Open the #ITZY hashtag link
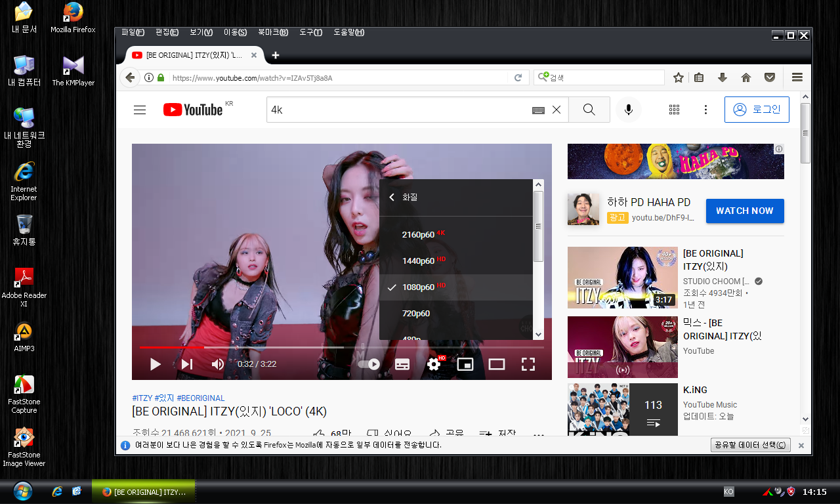Screen dimensions: 840x504 coord(142,398)
